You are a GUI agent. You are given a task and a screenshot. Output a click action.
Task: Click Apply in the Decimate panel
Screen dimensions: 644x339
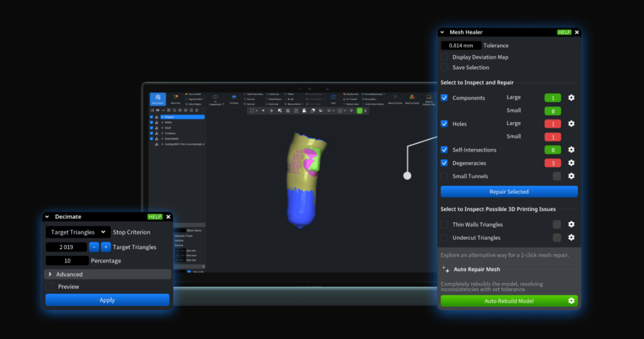point(107,300)
